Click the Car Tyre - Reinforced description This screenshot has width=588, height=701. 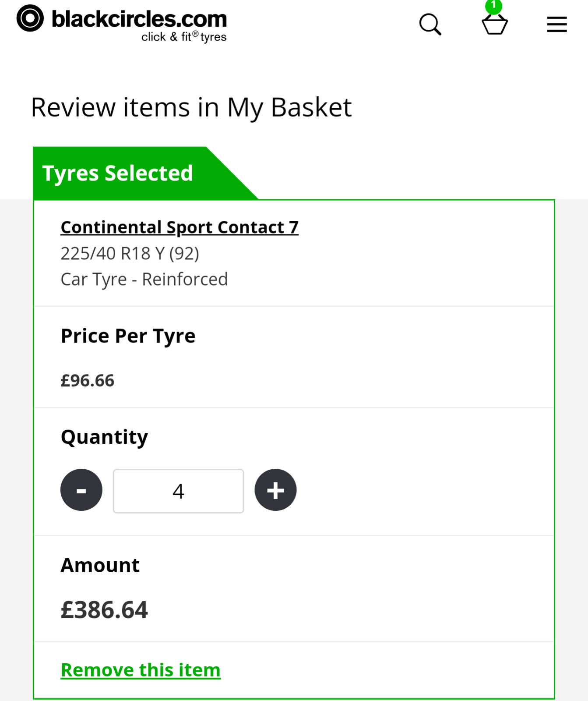point(144,279)
